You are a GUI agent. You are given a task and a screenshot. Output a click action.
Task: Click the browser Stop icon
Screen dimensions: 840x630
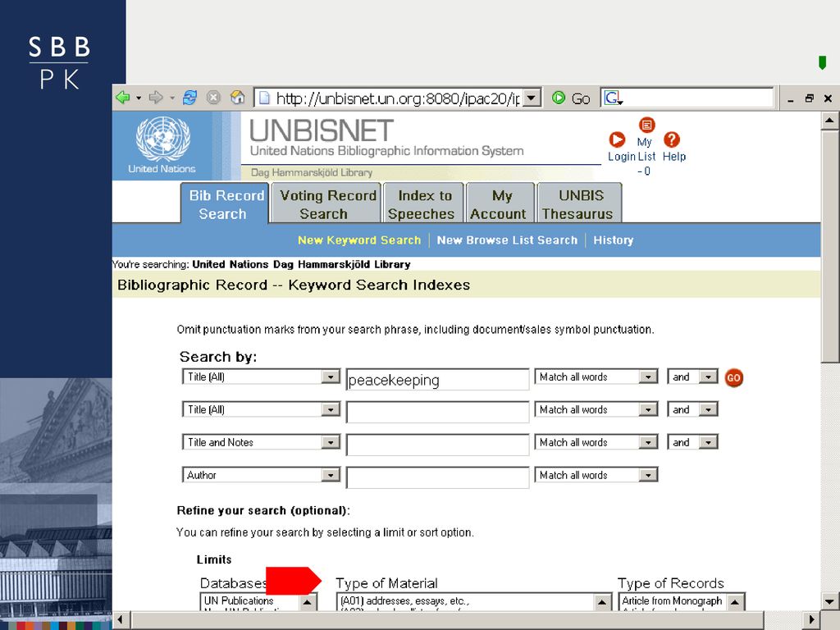click(x=214, y=98)
